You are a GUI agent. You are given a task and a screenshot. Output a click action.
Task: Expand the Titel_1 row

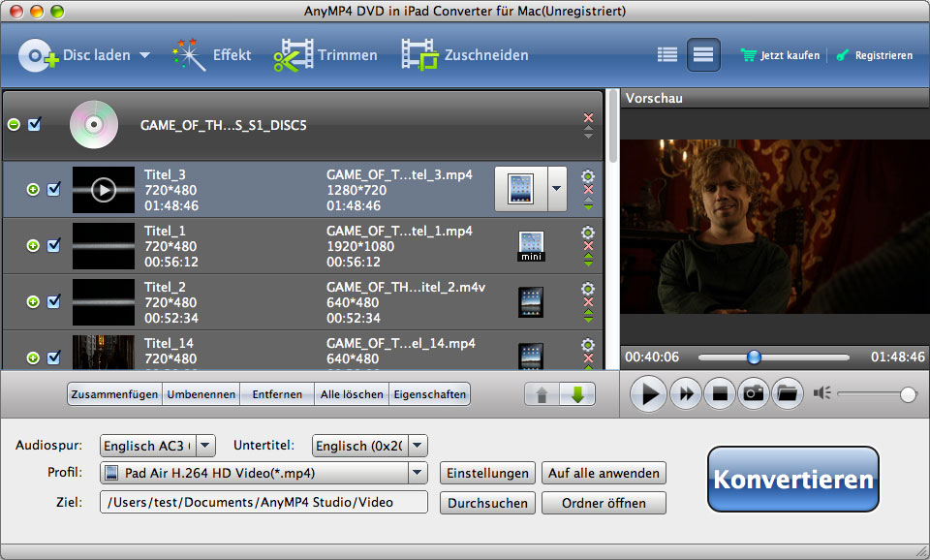pos(33,245)
